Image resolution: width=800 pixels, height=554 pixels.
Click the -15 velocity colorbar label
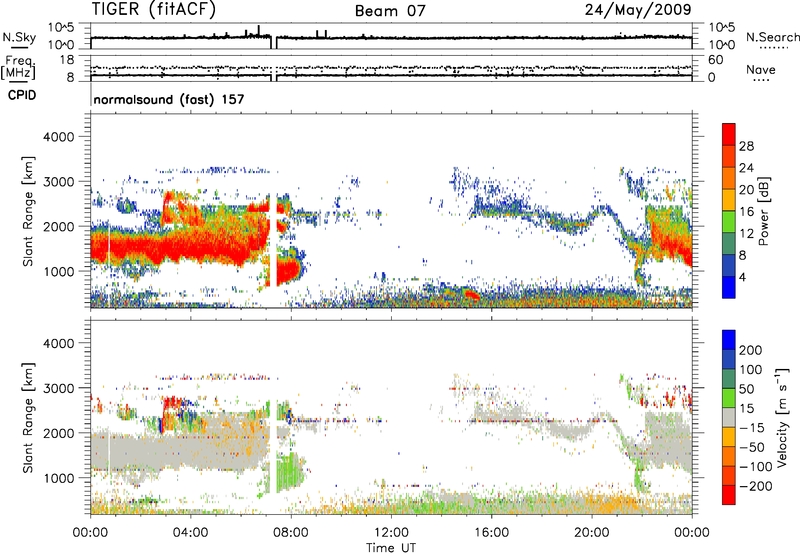coord(751,428)
